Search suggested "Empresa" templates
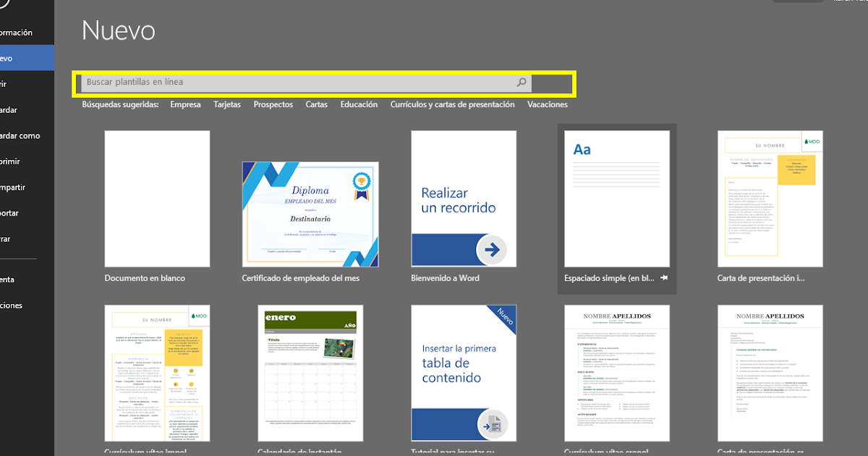Image resolution: width=868 pixels, height=456 pixels. click(x=185, y=104)
